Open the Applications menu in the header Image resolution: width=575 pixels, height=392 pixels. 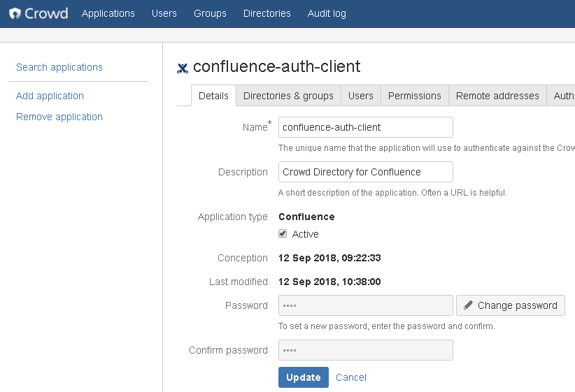coord(108,13)
